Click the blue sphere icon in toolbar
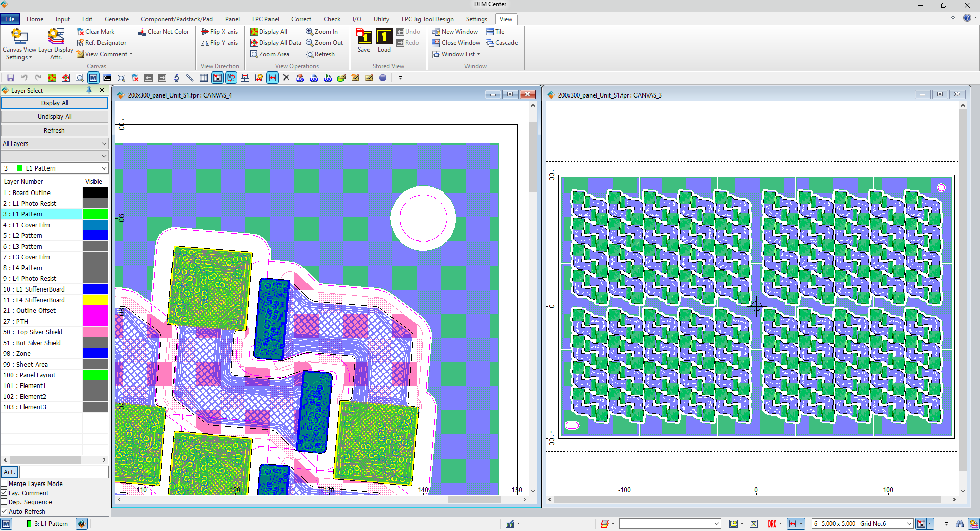Screen dimensions: 980x531 383,78
